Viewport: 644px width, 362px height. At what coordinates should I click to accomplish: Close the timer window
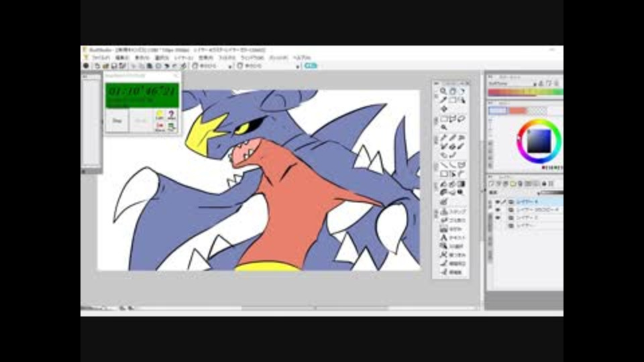(176, 76)
